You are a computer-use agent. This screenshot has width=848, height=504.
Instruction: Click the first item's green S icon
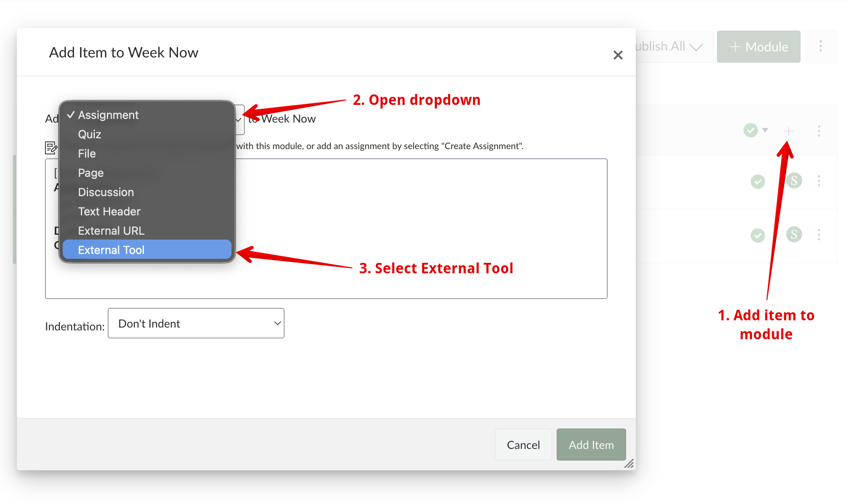coord(794,181)
